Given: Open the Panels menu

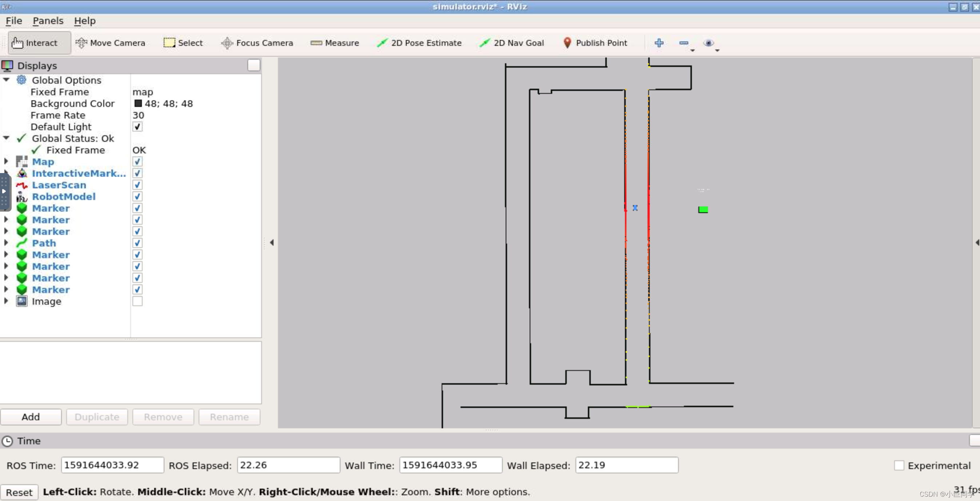Looking at the screenshot, I should [x=48, y=20].
